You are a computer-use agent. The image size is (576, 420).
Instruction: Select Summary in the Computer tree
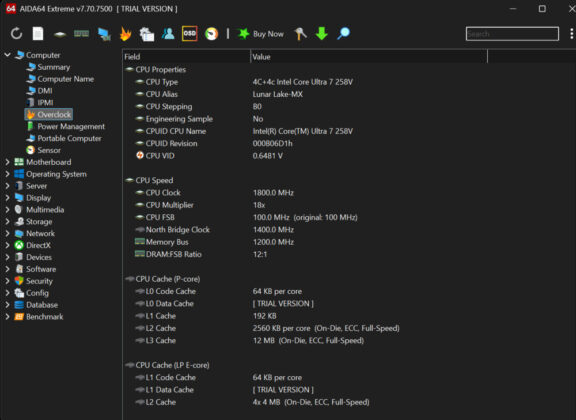click(x=54, y=67)
